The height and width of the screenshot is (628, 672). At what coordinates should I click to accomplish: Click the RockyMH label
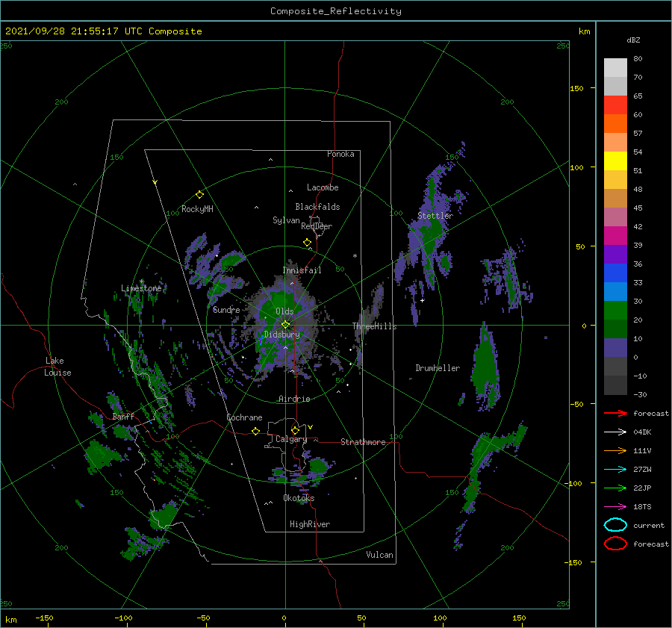pyautogui.click(x=197, y=209)
